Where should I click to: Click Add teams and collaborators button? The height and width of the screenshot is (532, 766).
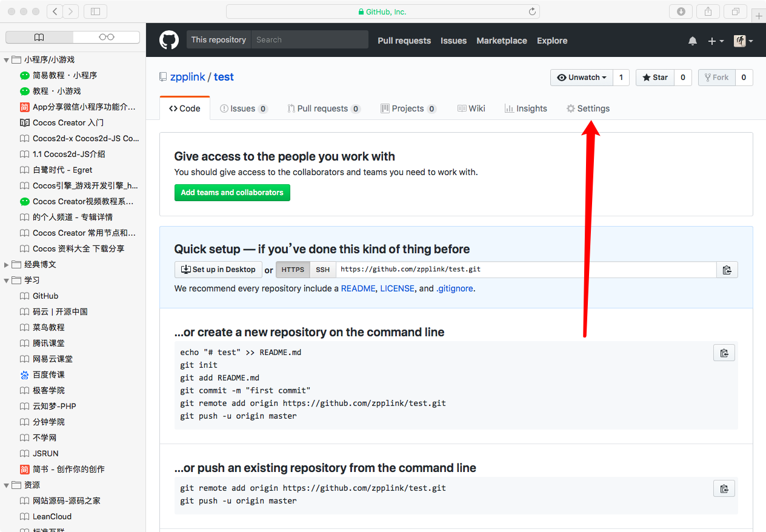coord(232,193)
